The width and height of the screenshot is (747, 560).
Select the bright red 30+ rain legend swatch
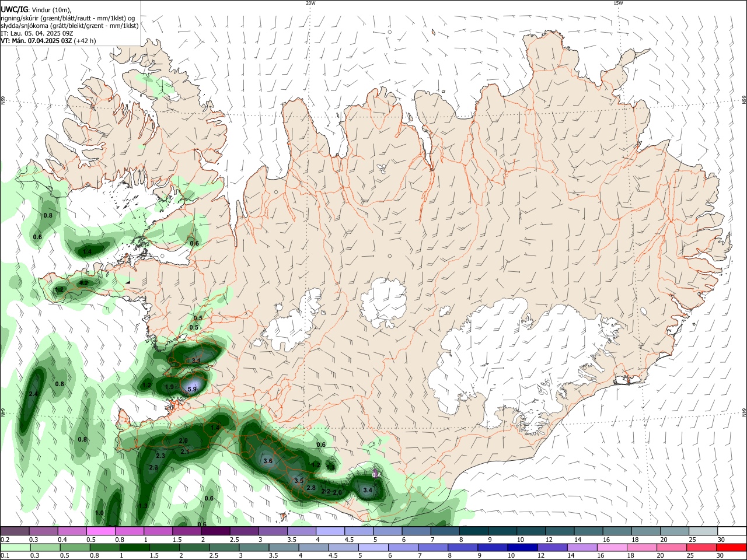[x=731, y=547]
